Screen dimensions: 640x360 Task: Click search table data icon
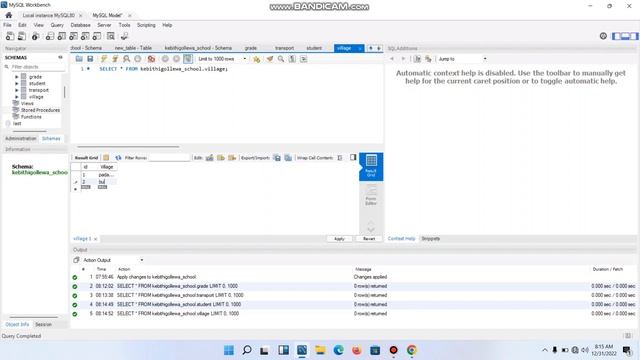coord(111,36)
